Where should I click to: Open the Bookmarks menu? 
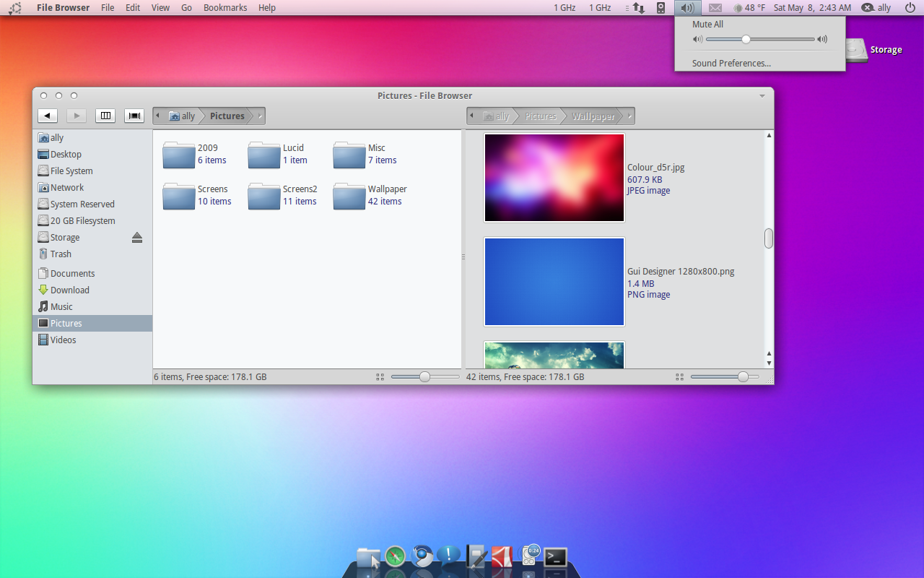coord(225,8)
